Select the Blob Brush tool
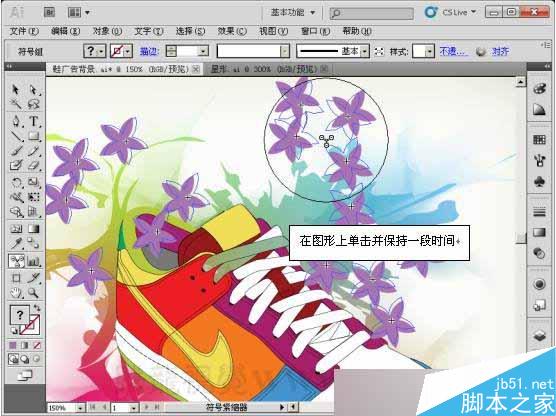The height and width of the screenshot is (416, 556). pos(16,165)
